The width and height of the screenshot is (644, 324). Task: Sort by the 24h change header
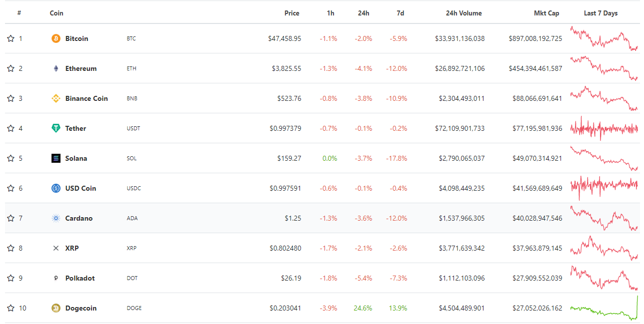(x=363, y=13)
